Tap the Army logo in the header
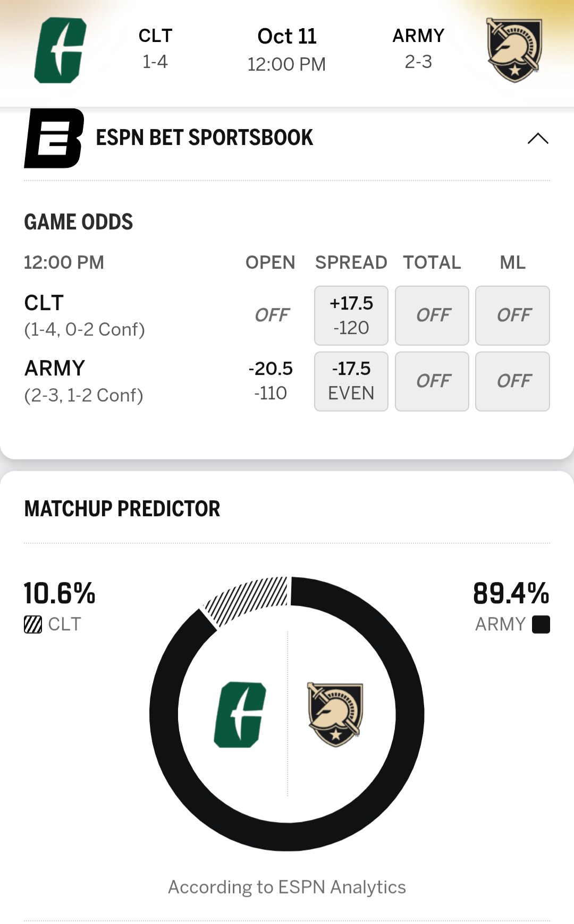The height and width of the screenshot is (924, 574). (514, 50)
